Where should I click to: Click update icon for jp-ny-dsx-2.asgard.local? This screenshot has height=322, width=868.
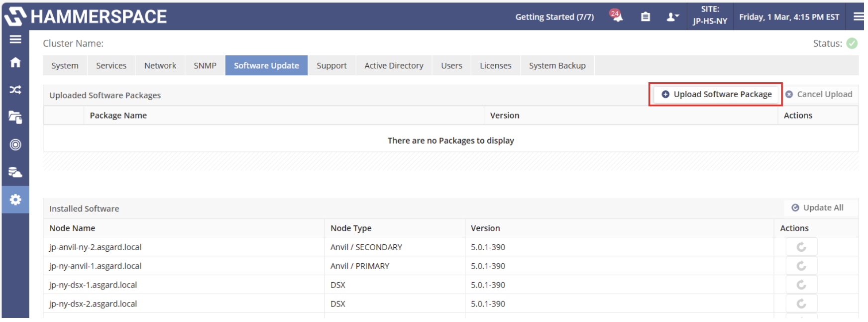click(x=801, y=304)
